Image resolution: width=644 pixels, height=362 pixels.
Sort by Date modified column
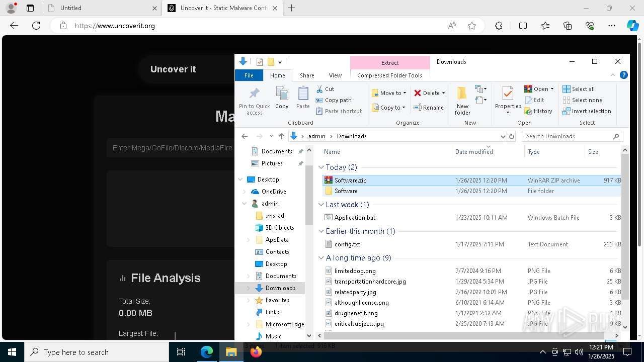488,151
